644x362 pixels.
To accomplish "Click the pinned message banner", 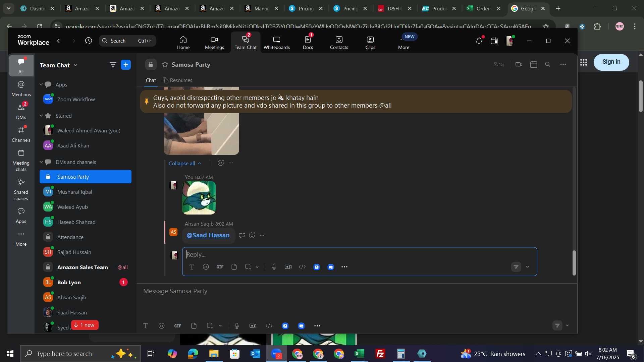I will click(x=356, y=102).
